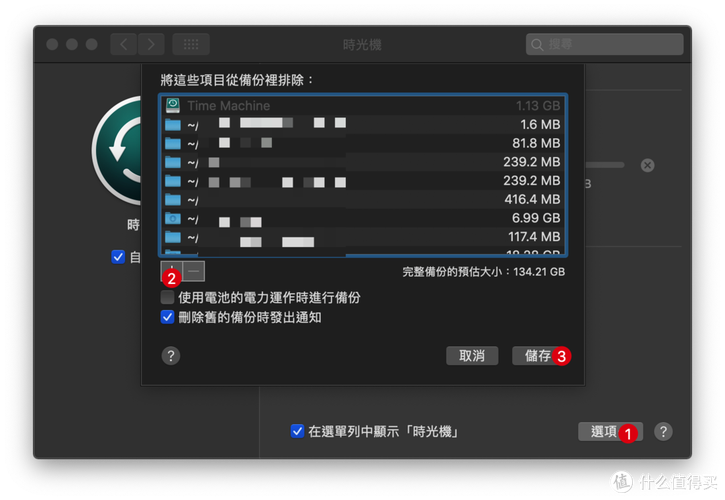Select the Time Machine disk icon in list
Image resolution: width=725 pixels, height=500 pixels.
coord(173,106)
